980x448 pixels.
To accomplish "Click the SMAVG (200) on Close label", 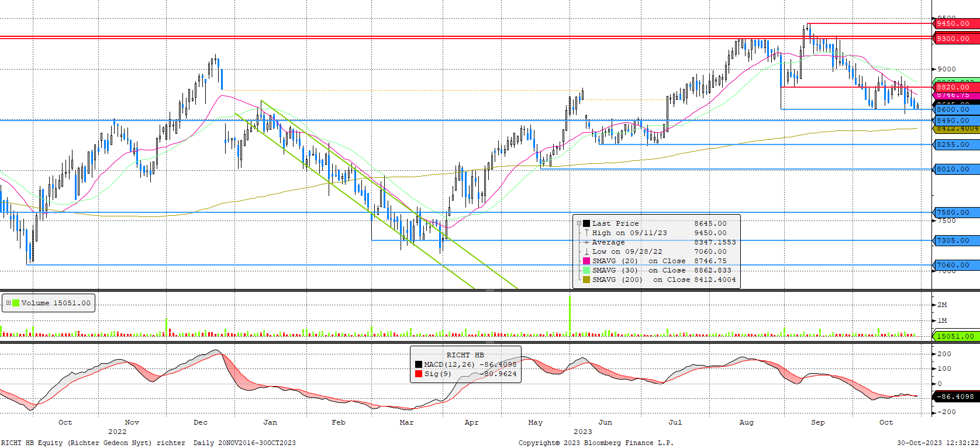I will pyautogui.click(x=641, y=280).
